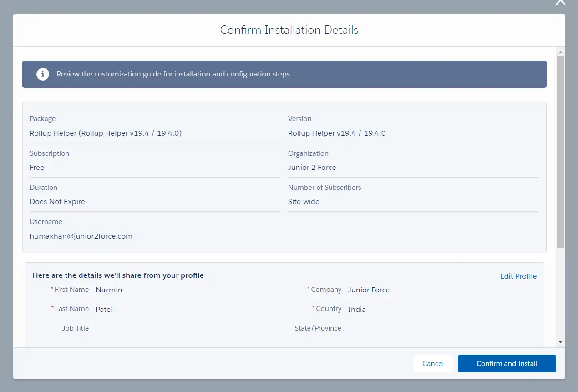Click the info icon in the banner

[x=43, y=74]
